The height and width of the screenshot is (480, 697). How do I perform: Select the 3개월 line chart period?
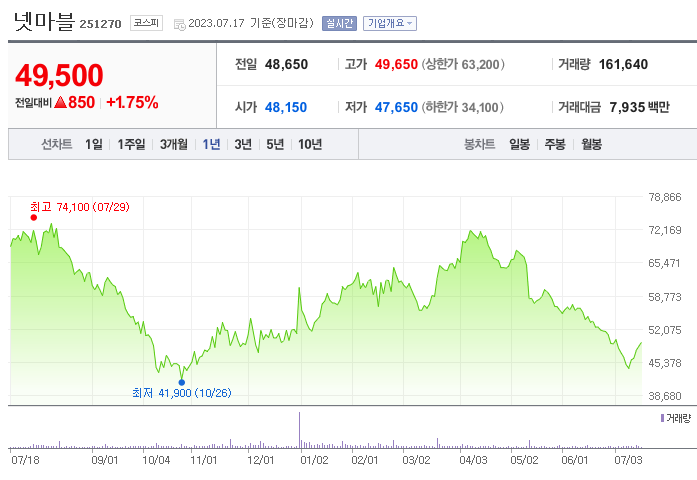[x=174, y=144]
